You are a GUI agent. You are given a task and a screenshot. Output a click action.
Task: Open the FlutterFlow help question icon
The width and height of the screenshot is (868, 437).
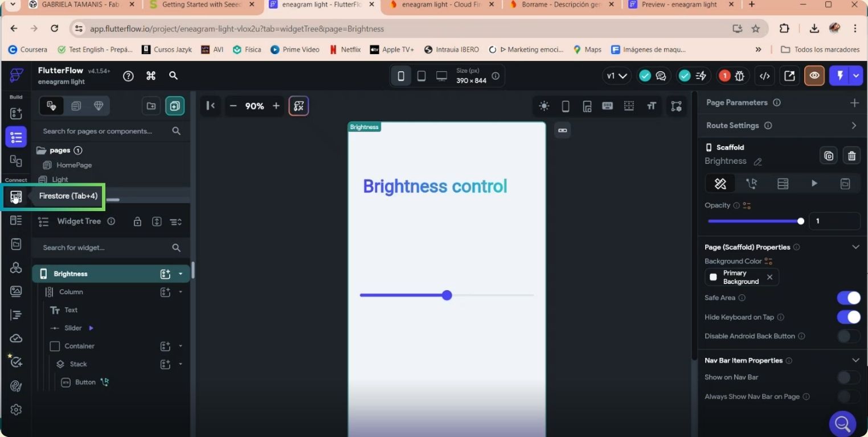click(128, 76)
